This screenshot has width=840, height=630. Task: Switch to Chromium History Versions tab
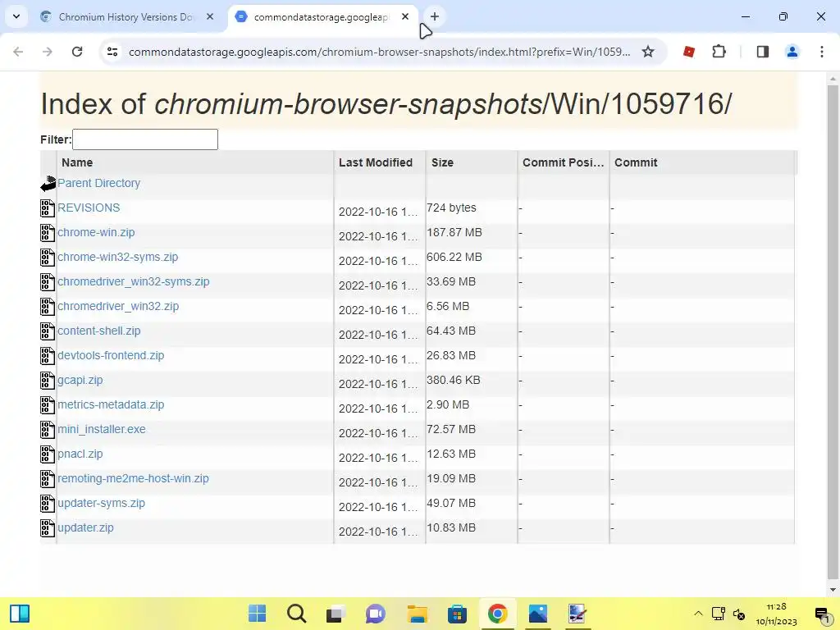click(x=126, y=17)
